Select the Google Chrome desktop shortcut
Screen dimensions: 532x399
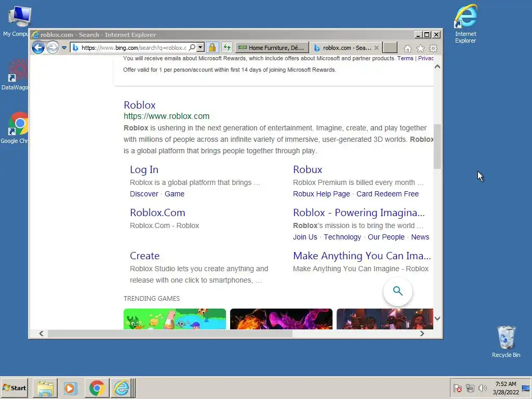[15, 128]
